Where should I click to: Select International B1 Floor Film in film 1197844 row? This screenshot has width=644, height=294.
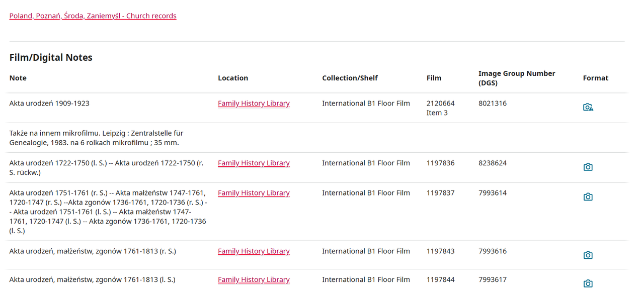pyautogui.click(x=366, y=279)
